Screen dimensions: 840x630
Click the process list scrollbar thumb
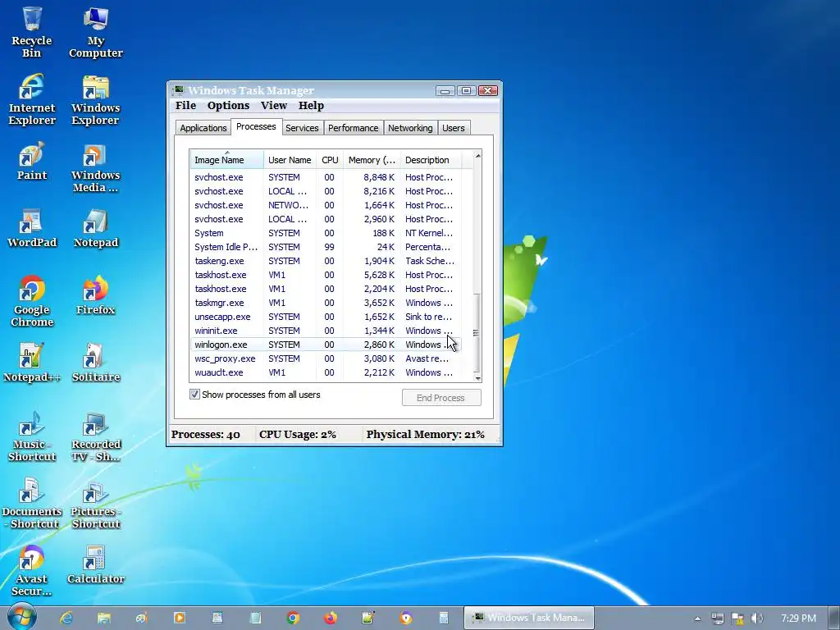coord(477,333)
